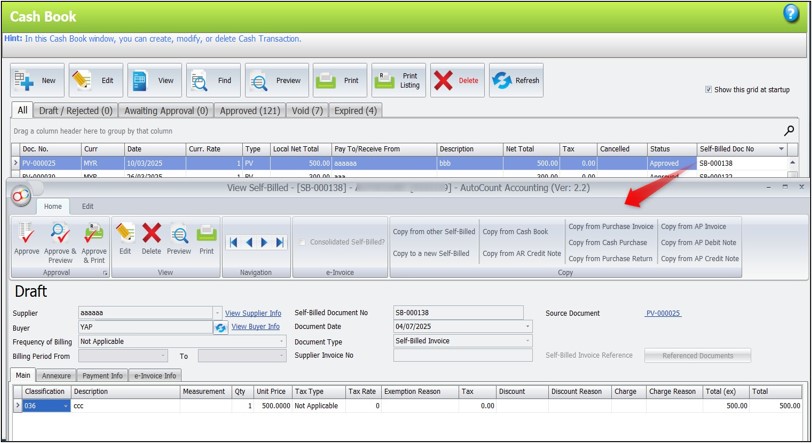812x443 pixels.
Task: Open Find in Cash Book toolbar
Action: (212, 81)
